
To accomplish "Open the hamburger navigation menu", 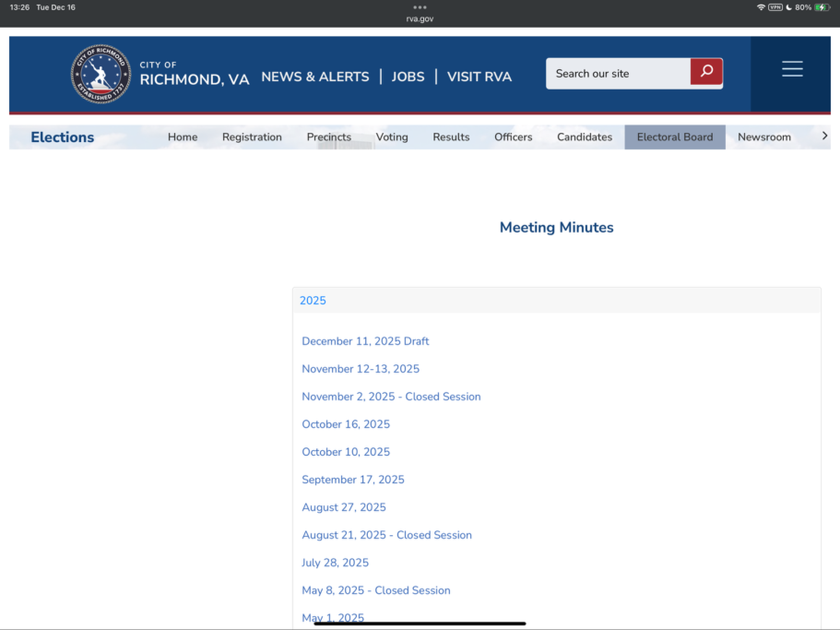I will pyautogui.click(x=791, y=67).
